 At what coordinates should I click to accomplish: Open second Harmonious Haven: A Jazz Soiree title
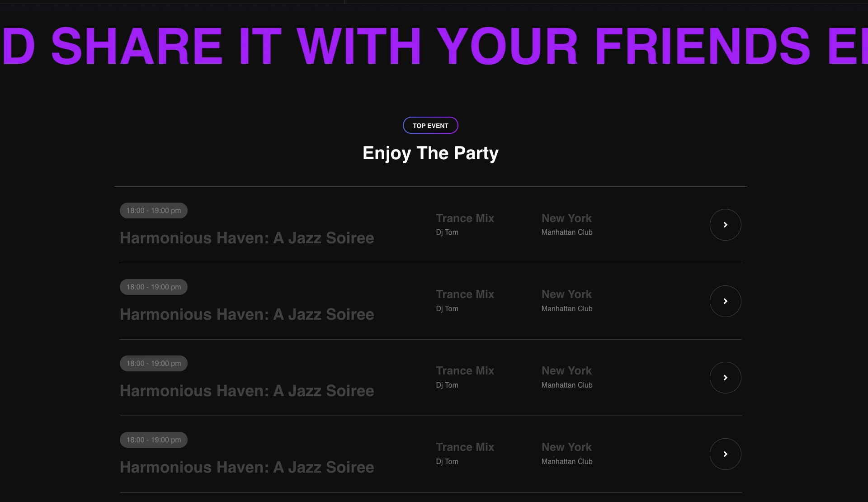247,314
